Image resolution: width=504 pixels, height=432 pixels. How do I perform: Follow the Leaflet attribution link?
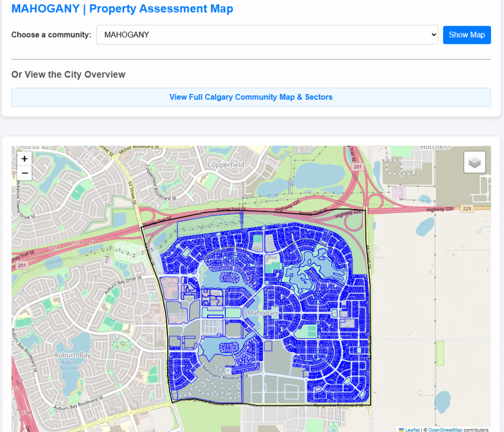coord(412,430)
